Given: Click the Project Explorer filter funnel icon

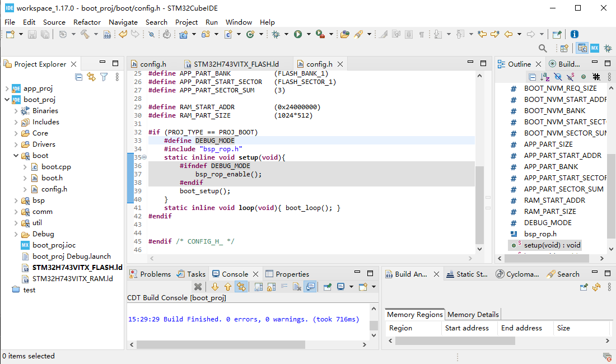Looking at the screenshot, I should point(104,77).
